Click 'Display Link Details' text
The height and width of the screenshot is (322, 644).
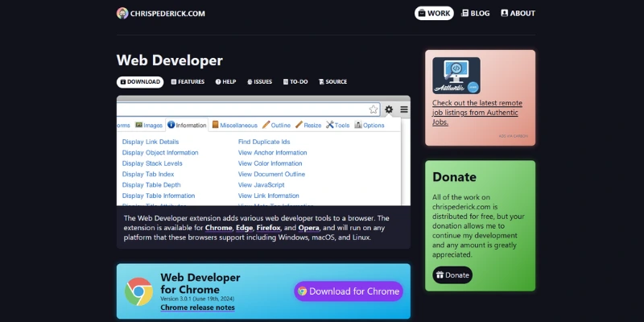click(x=151, y=142)
